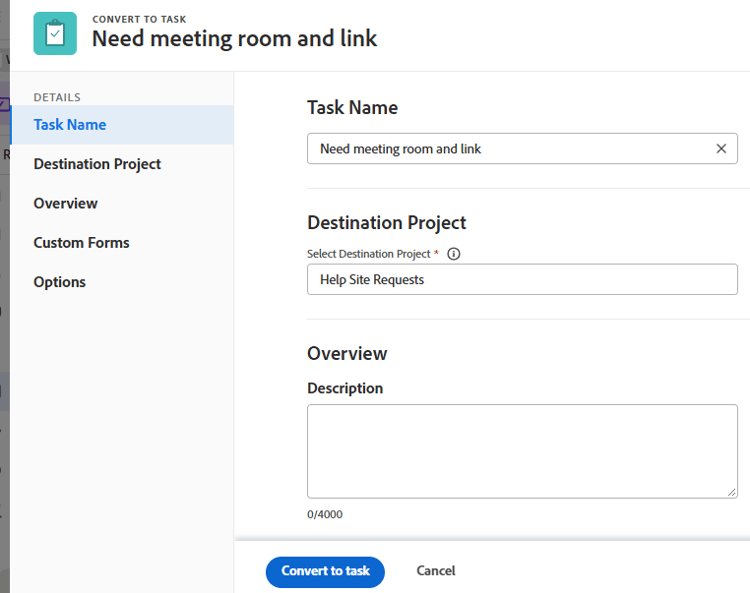
Task: Cancel the conversion
Action: coord(436,571)
